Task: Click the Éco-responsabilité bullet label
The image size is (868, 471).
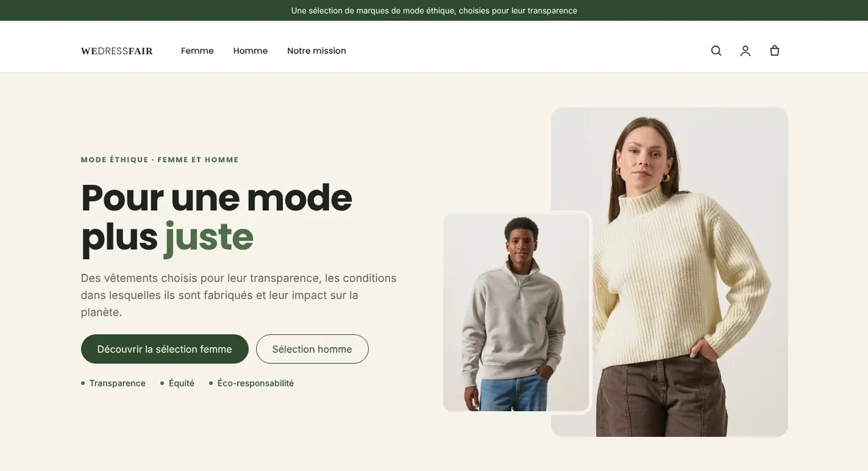Action: [x=255, y=383]
